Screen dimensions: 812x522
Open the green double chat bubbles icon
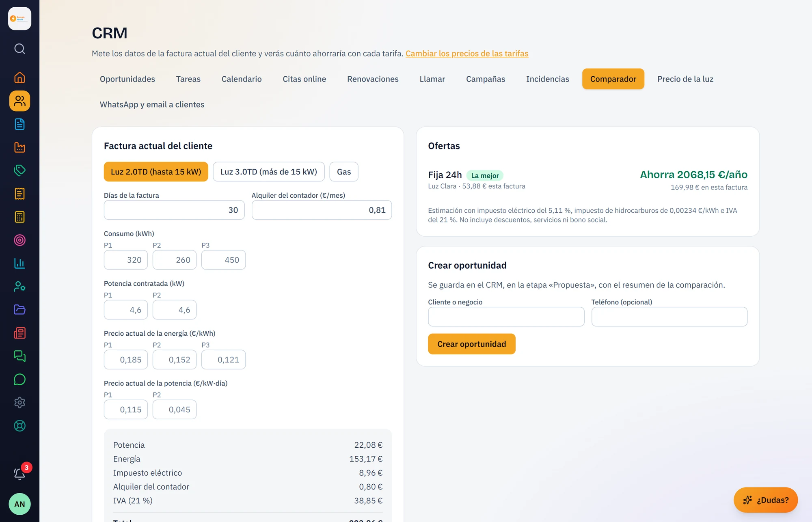19,356
